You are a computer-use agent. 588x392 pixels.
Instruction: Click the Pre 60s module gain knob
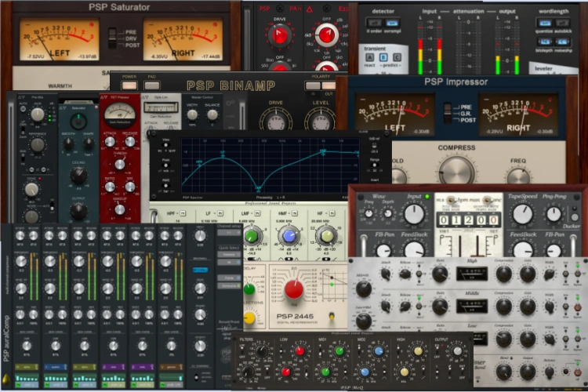coord(37,114)
